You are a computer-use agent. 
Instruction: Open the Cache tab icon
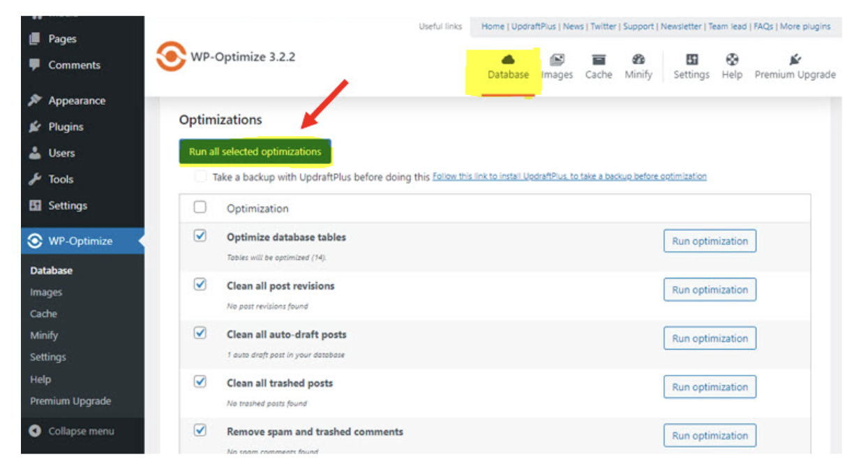coord(599,59)
